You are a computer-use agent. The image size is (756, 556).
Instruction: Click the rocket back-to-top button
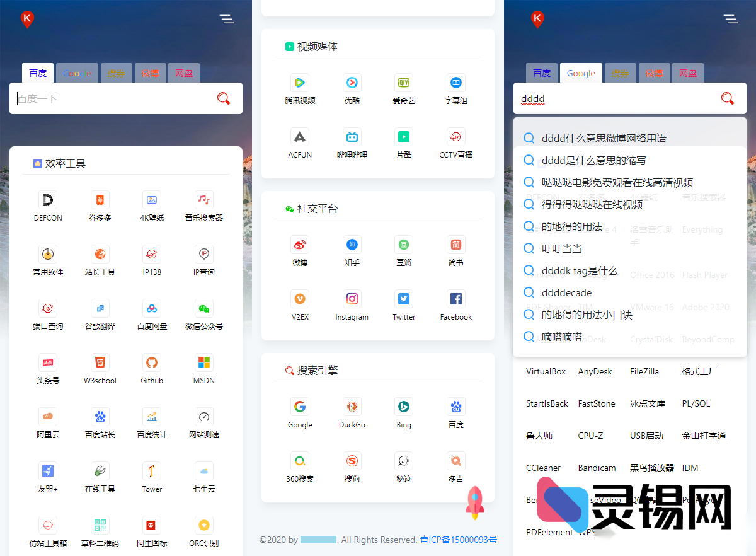coord(474,502)
